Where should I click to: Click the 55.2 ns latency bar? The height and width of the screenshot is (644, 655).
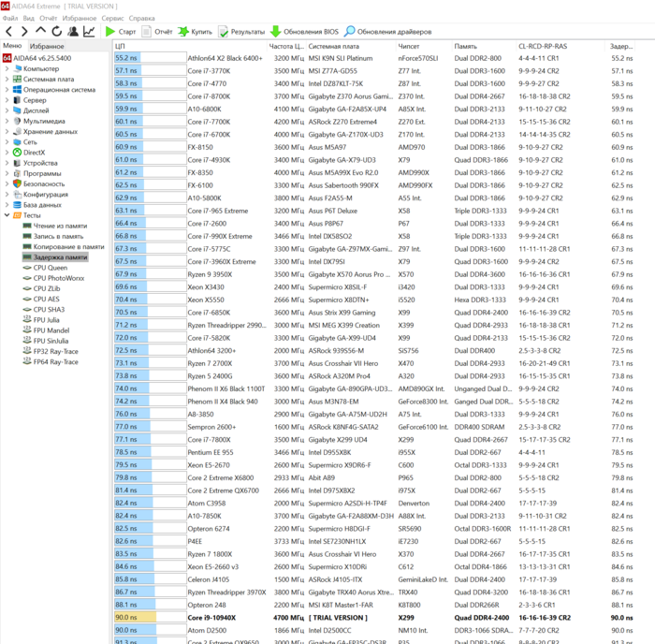coord(127,58)
